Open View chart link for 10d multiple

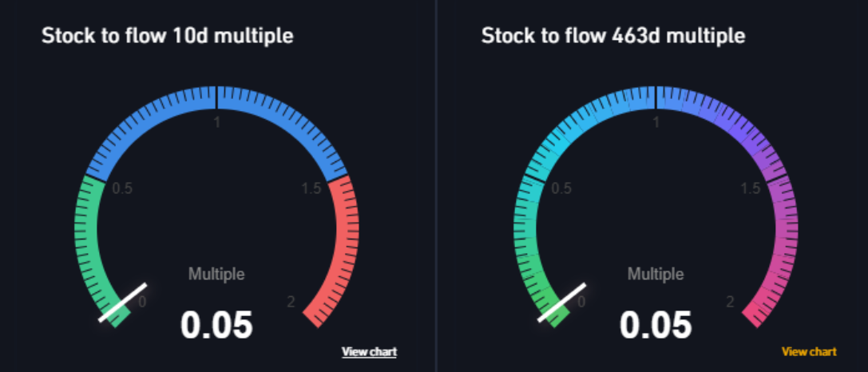[x=369, y=351]
